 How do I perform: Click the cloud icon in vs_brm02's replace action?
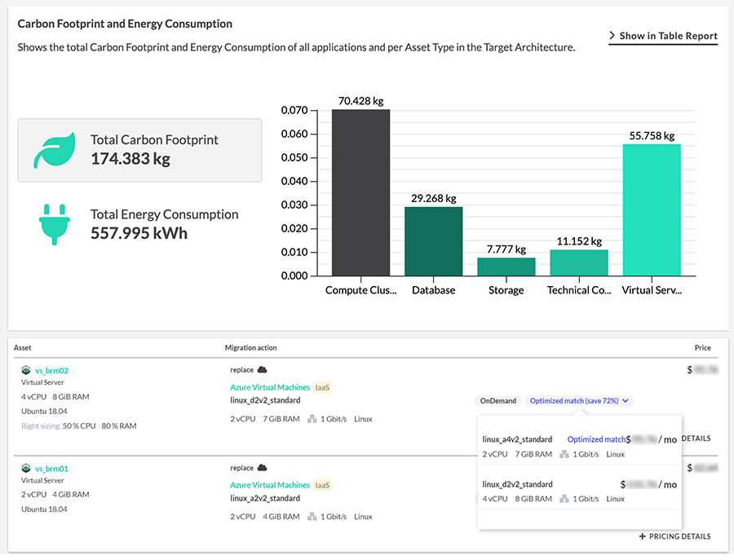[x=262, y=369]
